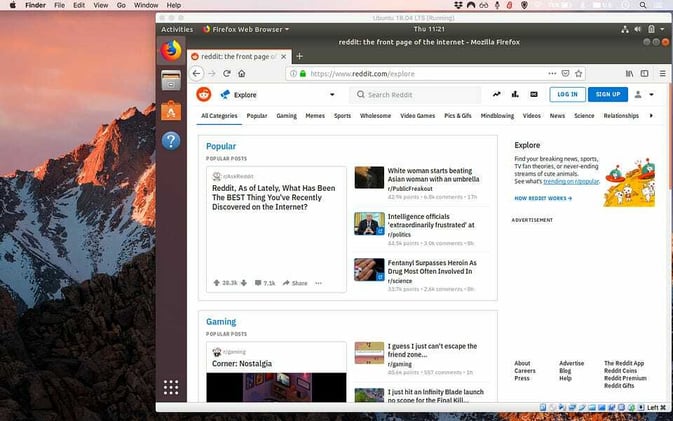This screenshot has width=673, height=421.
Task: Open Firefox from the Ubuntu dock
Action: pyautogui.click(x=171, y=51)
